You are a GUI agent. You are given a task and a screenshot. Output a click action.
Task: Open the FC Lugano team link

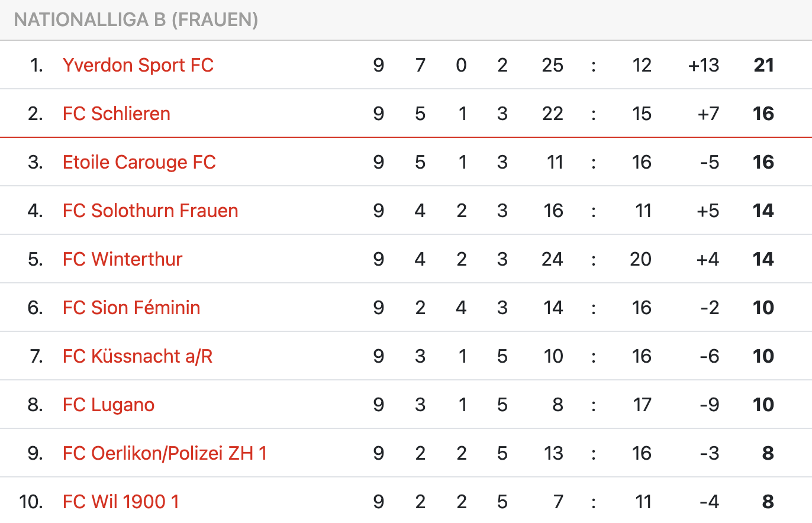pyautogui.click(x=109, y=405)
